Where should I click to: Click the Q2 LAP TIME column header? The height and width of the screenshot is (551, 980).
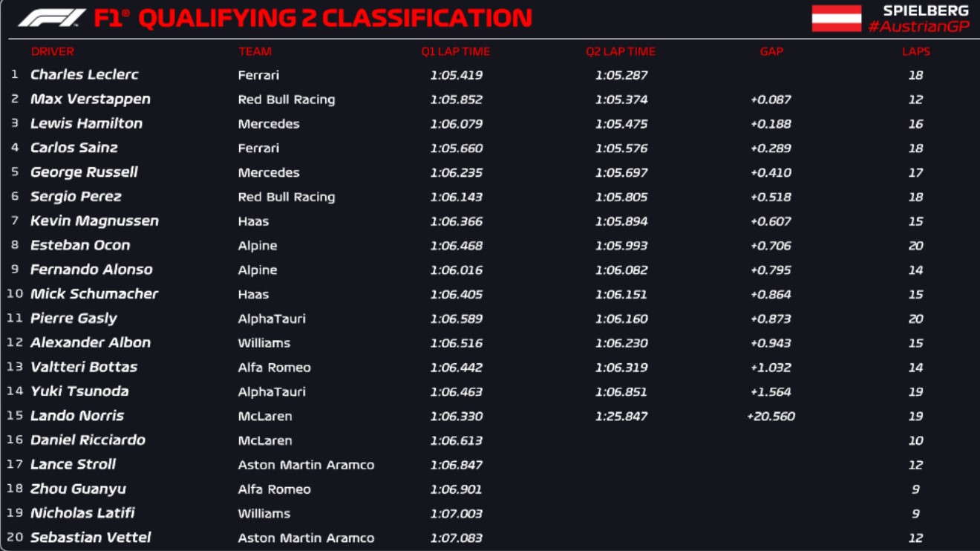pyautogui.click(x=621, y=52)
